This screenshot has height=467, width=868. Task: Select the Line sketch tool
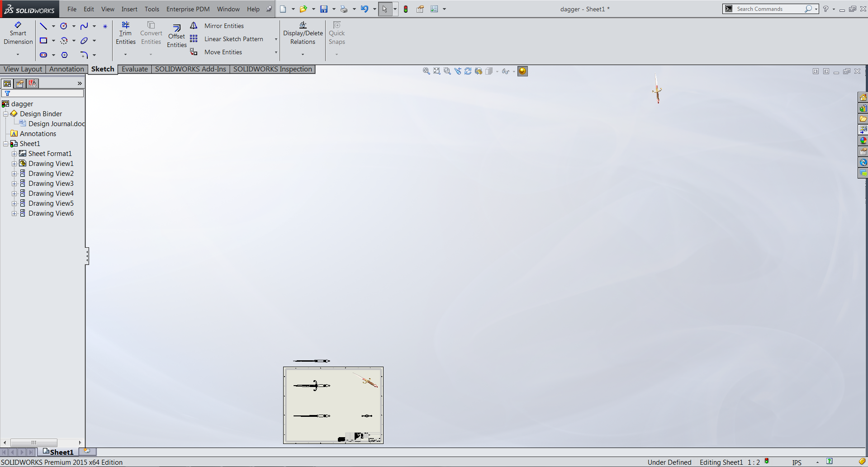[x=43, y=26]
